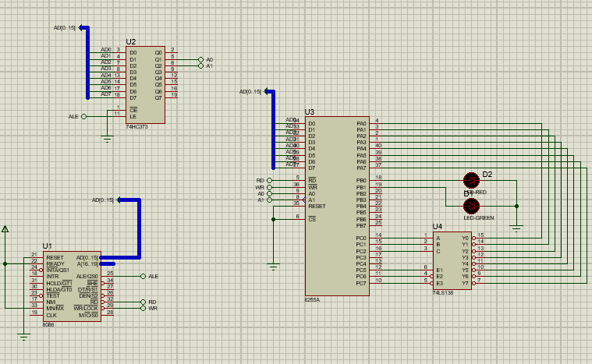Click the 'U1' reference label
This screenshot has width=592, height=364.
click(x=48, y=246)
